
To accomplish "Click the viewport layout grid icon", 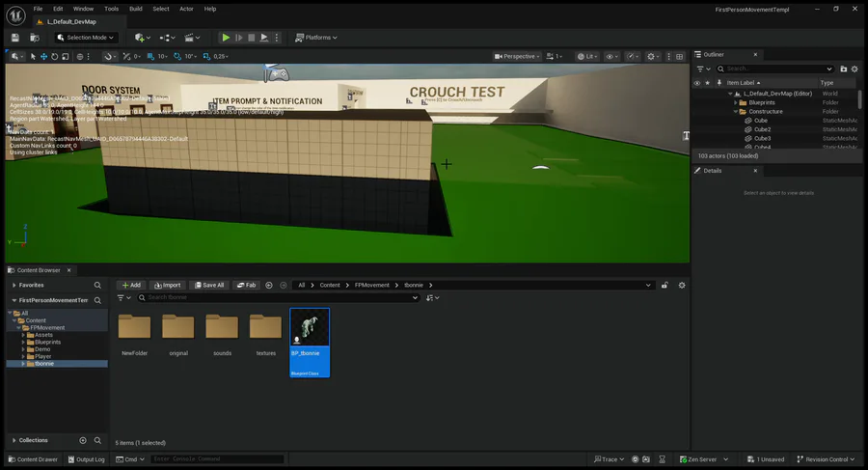I will 680,57.
